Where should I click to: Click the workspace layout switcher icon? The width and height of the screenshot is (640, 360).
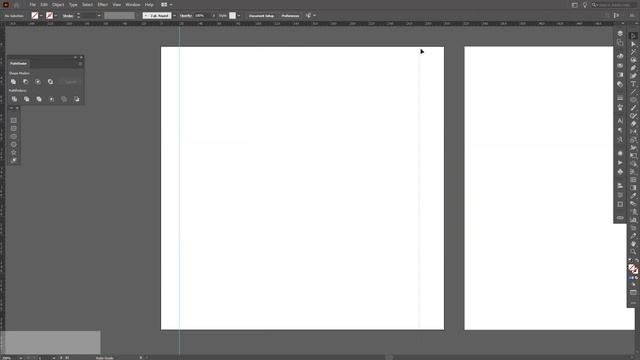164,4
